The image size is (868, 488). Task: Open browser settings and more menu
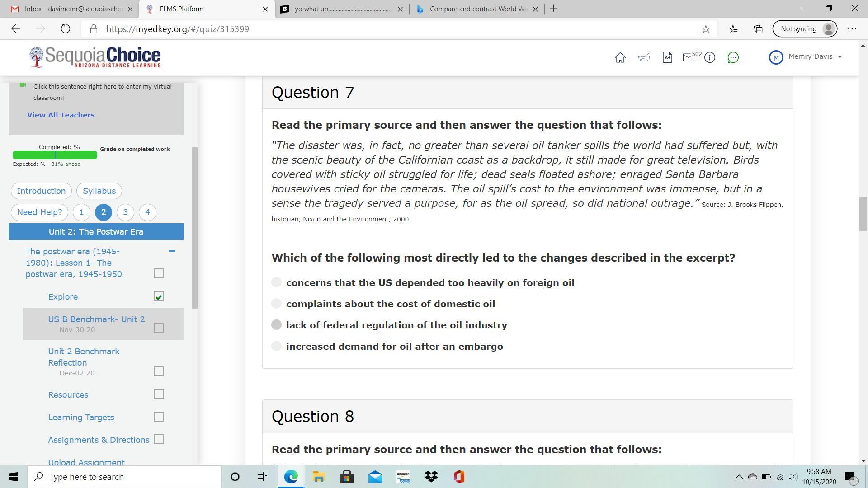852,29
